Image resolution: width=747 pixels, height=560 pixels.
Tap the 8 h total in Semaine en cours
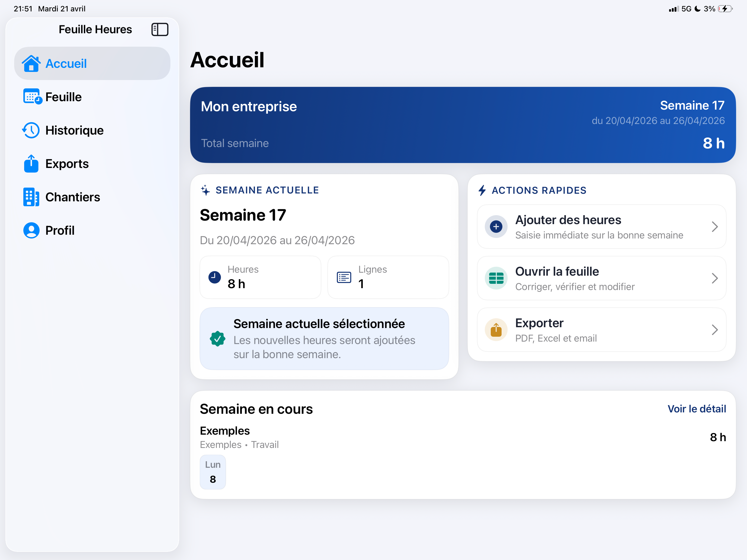coord(718,437)
